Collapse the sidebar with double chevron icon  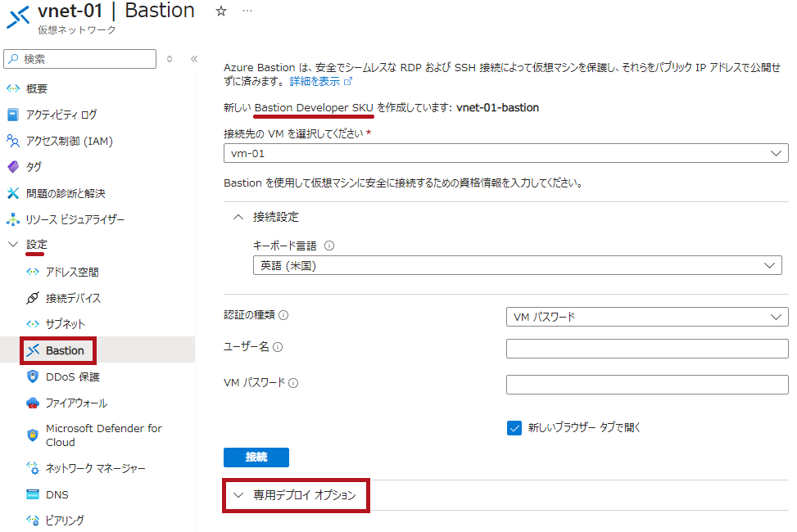point(194,59)
